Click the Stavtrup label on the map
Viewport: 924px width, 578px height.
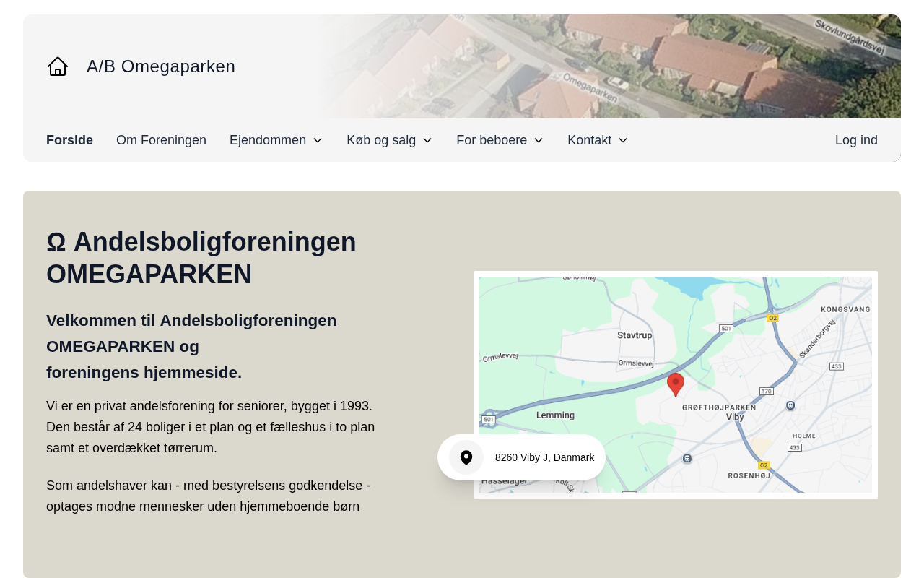pos(635,335)
